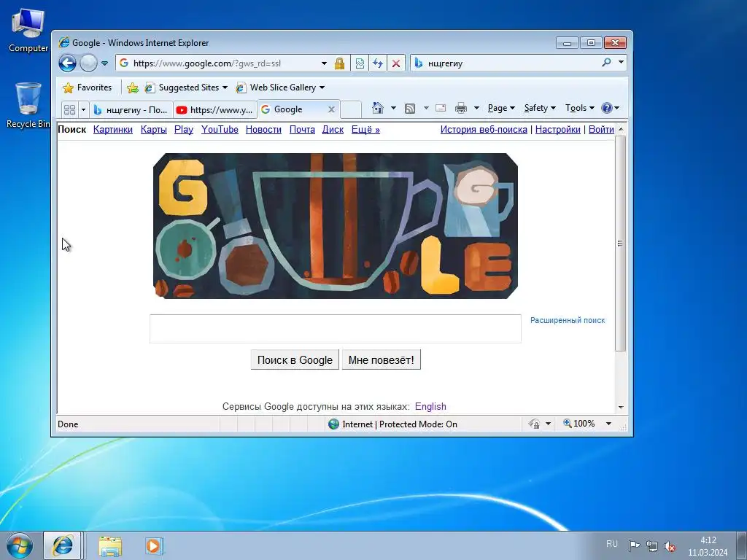Click the RU language indicator
This screenshot has width=747, height=560.
(612, 544)
